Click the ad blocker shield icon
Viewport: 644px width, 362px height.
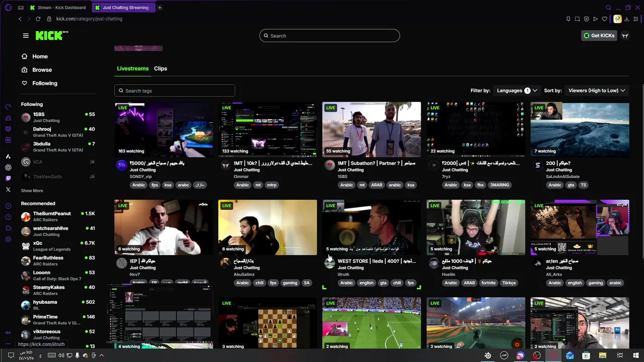[x=586, y=19]
